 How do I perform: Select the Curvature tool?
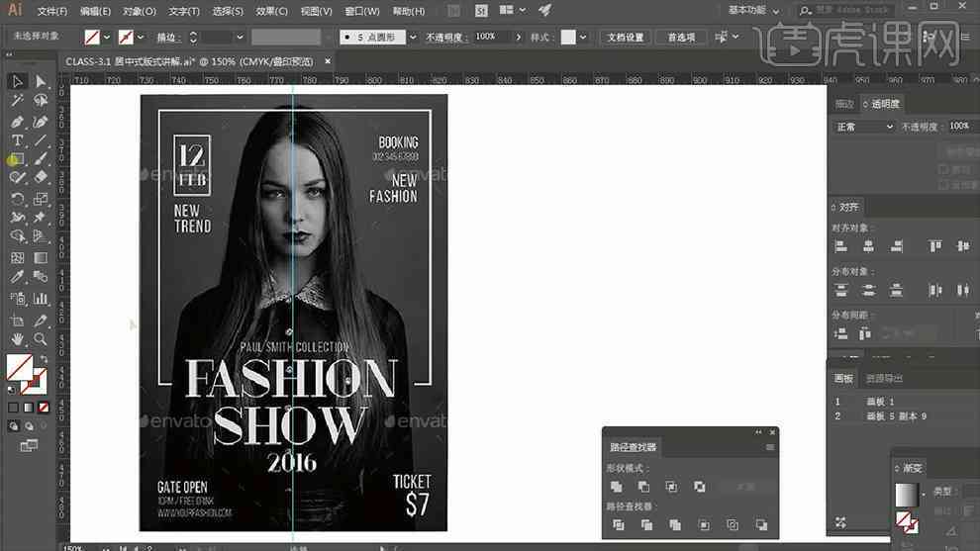pyautogui.click(x=41, y=122)
